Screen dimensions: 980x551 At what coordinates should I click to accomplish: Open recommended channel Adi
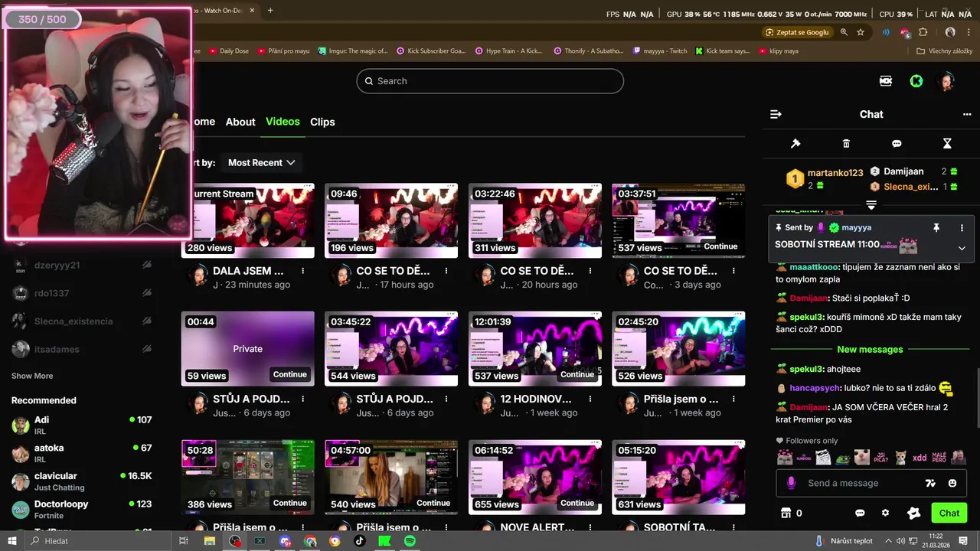point(81,425)
